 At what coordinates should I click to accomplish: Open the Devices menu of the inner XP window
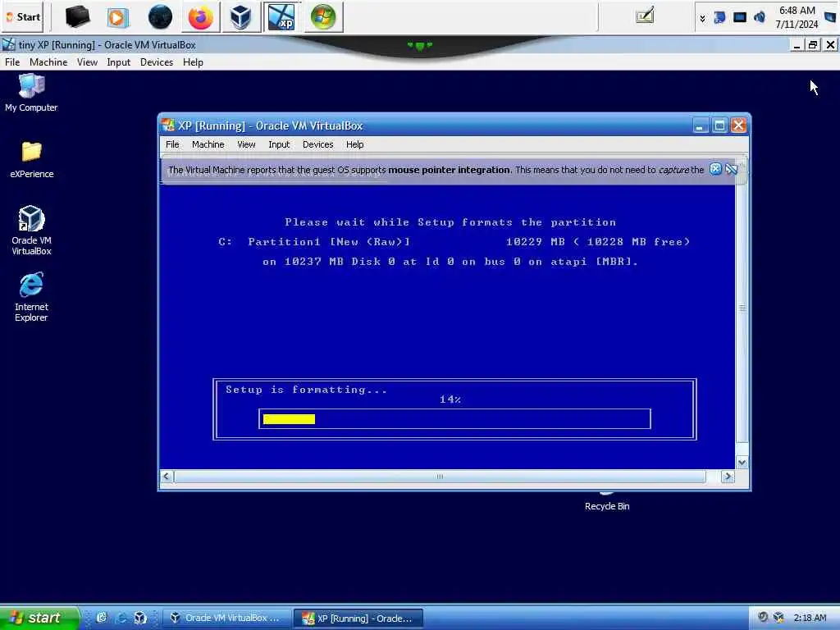pyautogui.click(x=317, y=144)
